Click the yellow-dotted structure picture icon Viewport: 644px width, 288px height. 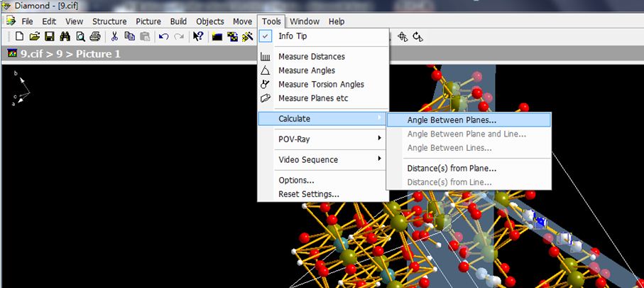232,37
